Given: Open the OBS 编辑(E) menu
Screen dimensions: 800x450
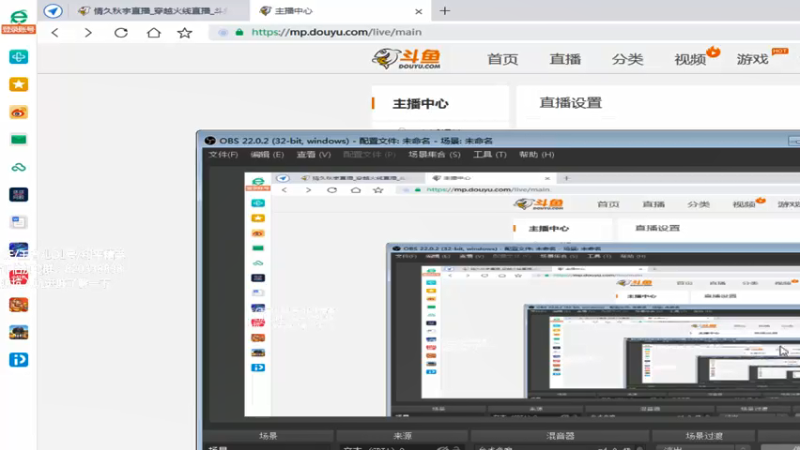Looking at the screenshot, I should tap(267, 155).
